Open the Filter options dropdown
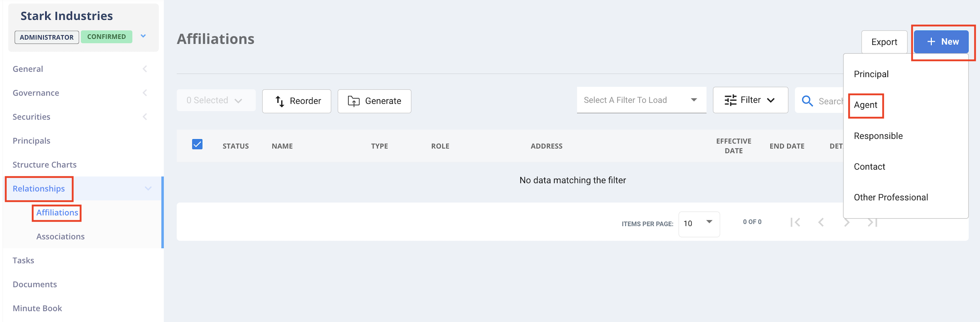The height and width of the screenshot is (322, 980). tap(750, 100)
